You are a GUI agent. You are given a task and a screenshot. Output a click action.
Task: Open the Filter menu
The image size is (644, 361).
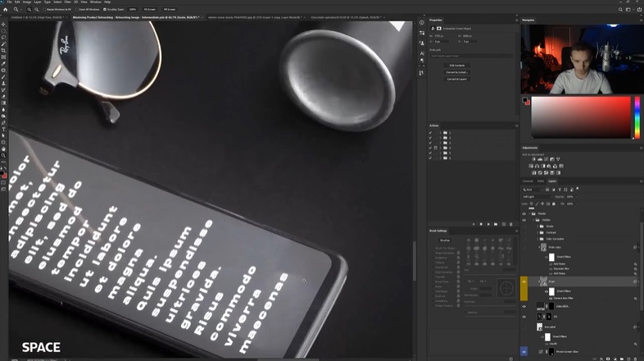pos(67,2)
